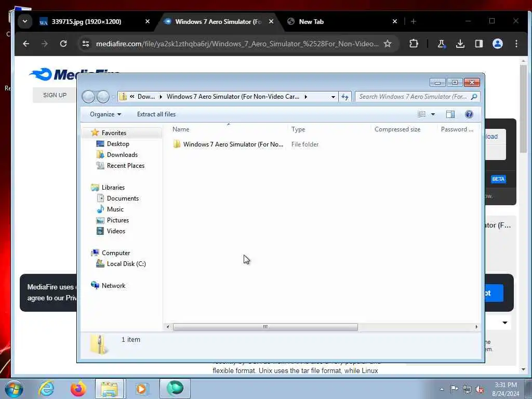
Task: Click Chrome's back arrow
Action: (26, 44)
